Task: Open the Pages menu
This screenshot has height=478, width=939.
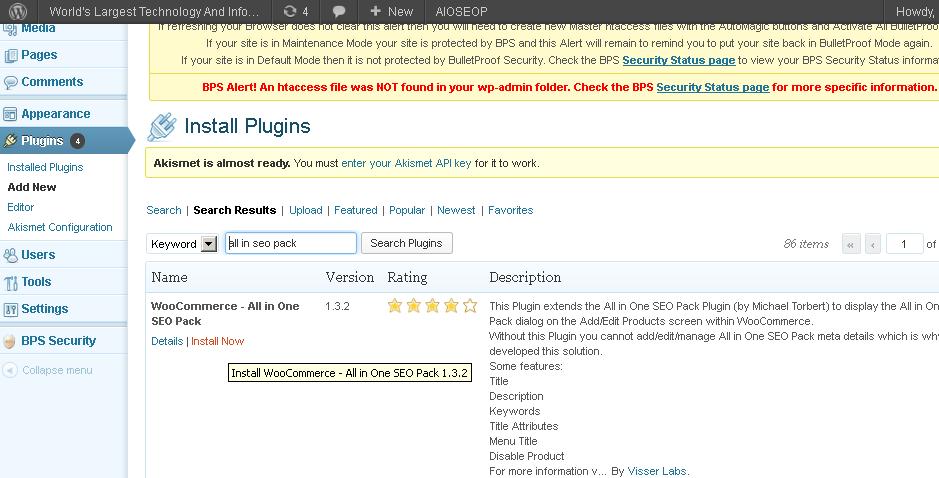Action: (40, 55)
